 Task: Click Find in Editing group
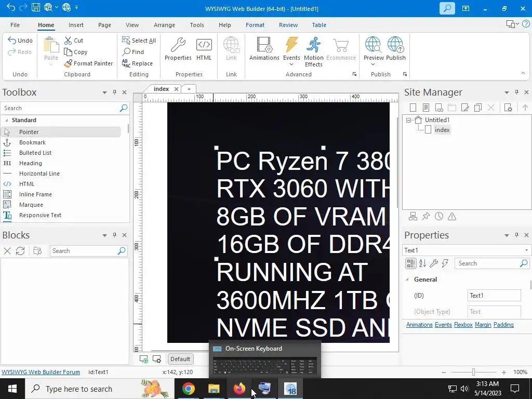point(133,52)
